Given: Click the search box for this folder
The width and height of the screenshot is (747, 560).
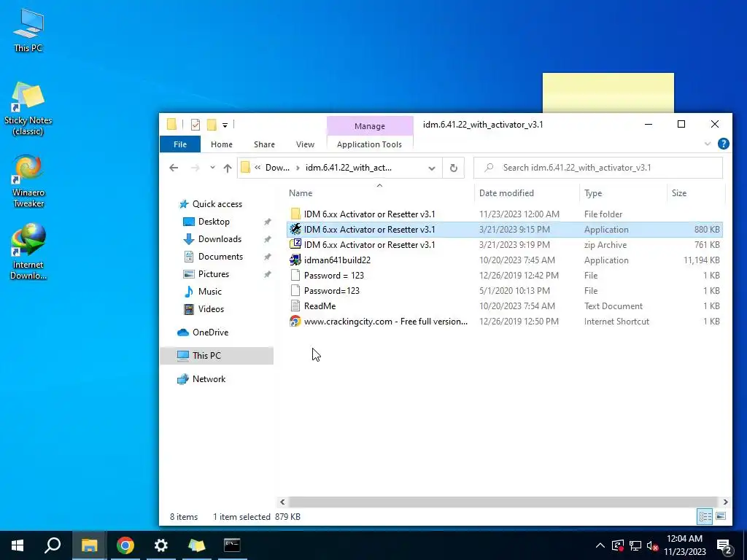Looking at the screenshot, I should [598, 168].
